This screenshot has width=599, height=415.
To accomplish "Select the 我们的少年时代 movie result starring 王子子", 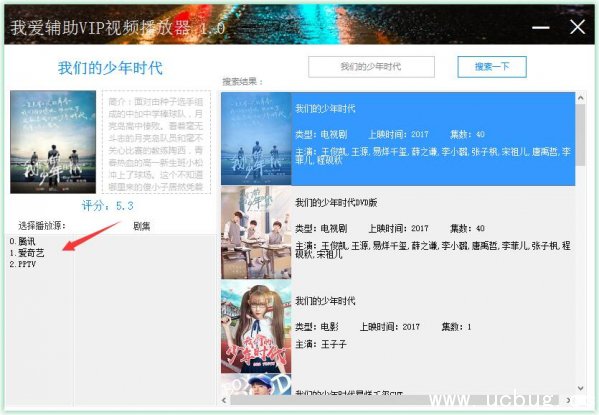I will click(x=398, y=326).
